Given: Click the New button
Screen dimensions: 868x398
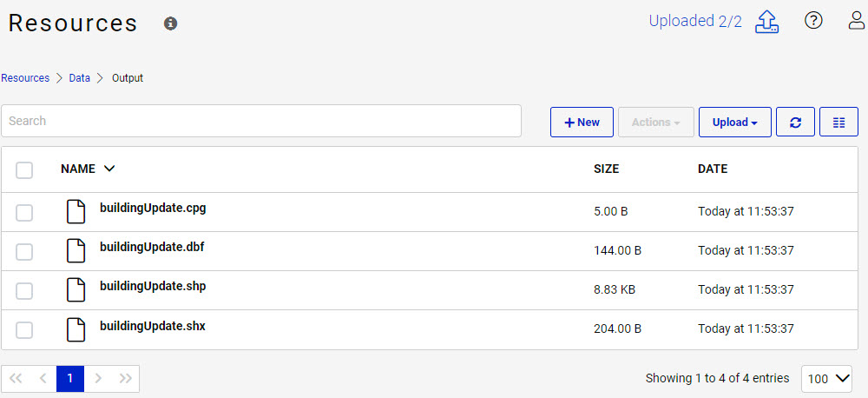Looking at the screenshot, I should (x=582, y=123).
